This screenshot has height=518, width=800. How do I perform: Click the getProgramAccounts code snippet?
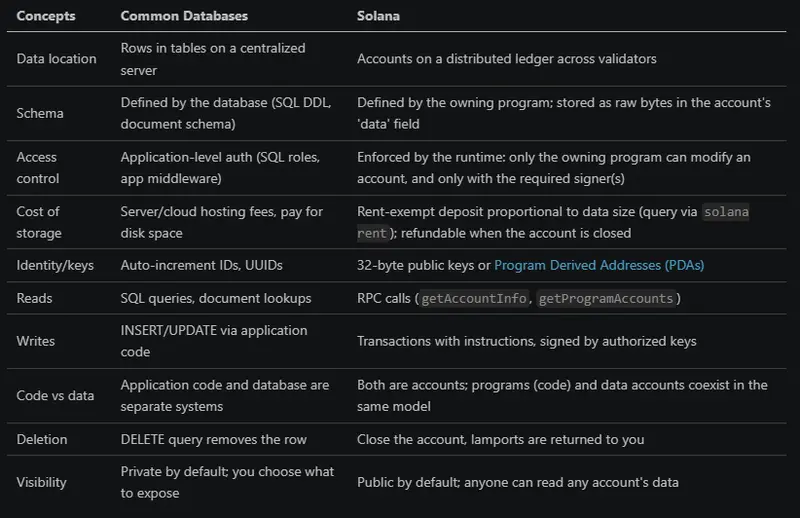606,299
